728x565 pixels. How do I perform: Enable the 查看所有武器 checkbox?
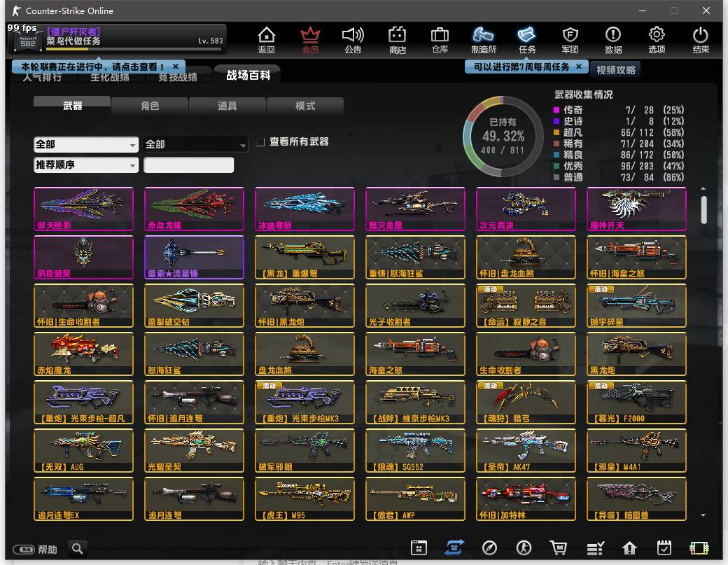(x=260, y=141)
